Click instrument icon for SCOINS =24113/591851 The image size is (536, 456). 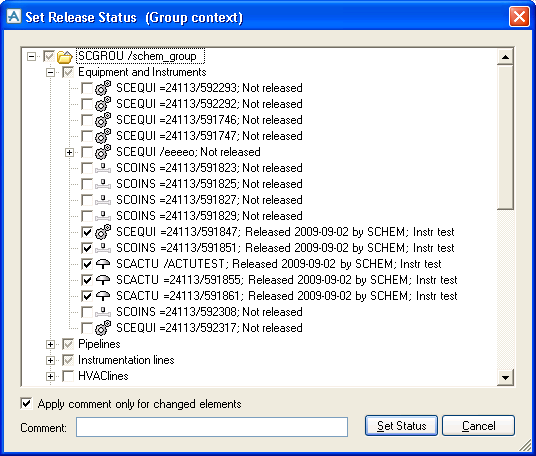click(103, 248)
